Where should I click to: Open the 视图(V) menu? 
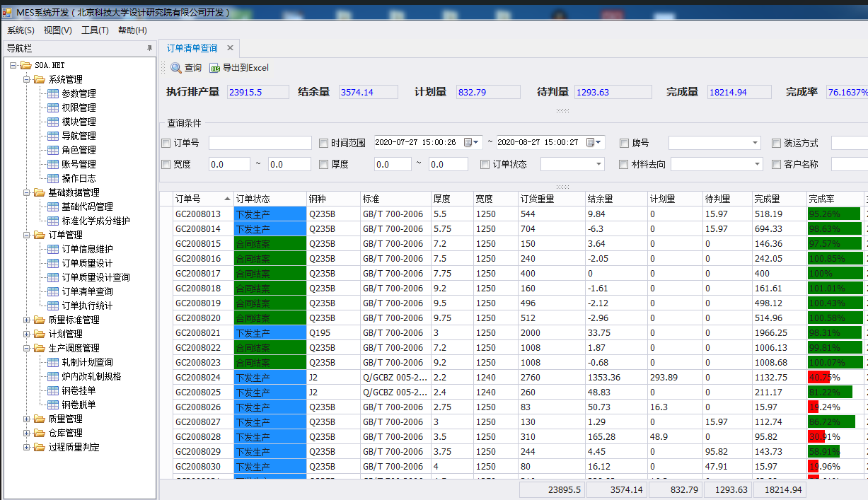[57, 30]
